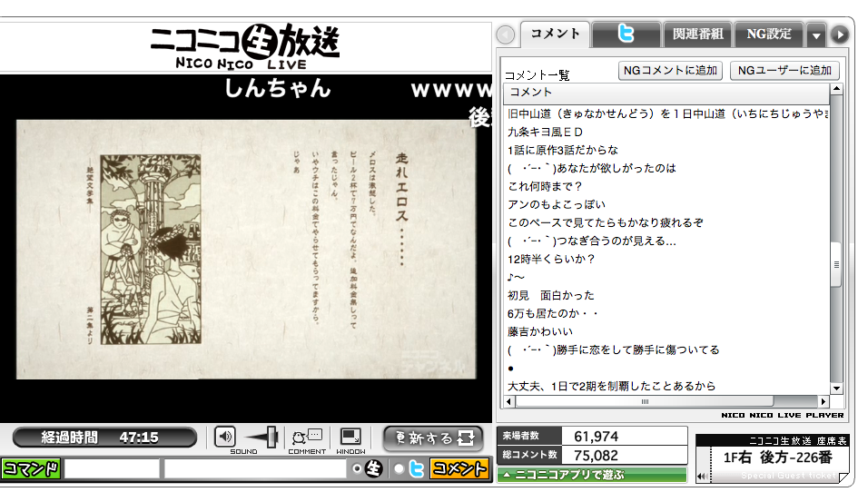Click the live video player area
Viewport: 868px width, 492px height.
(246, 249)
